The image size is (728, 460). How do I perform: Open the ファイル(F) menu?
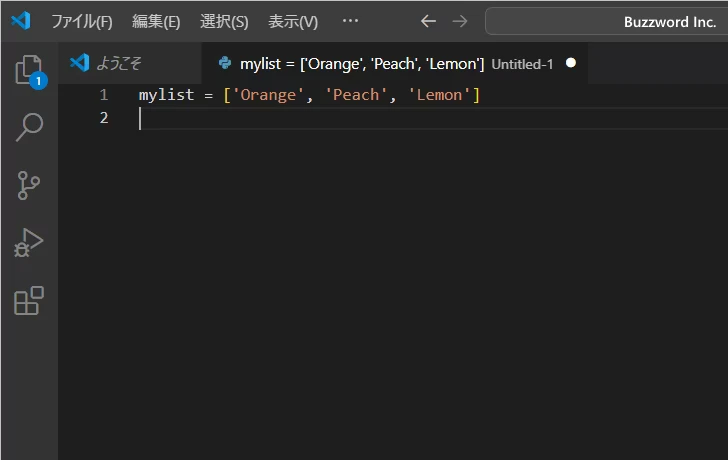click(81, 21)
